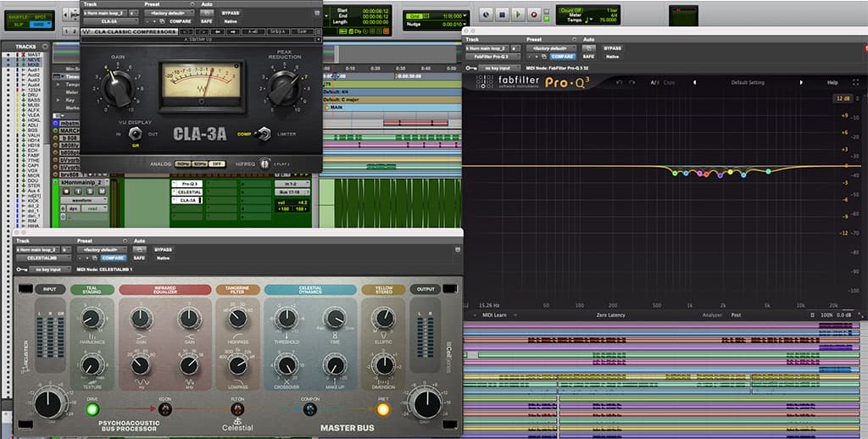Image resolution: width=868 pixels, height=439 pixels.
Task: Click the Pro-Q 3 Zero Latency processing mode
Action: 610,315
